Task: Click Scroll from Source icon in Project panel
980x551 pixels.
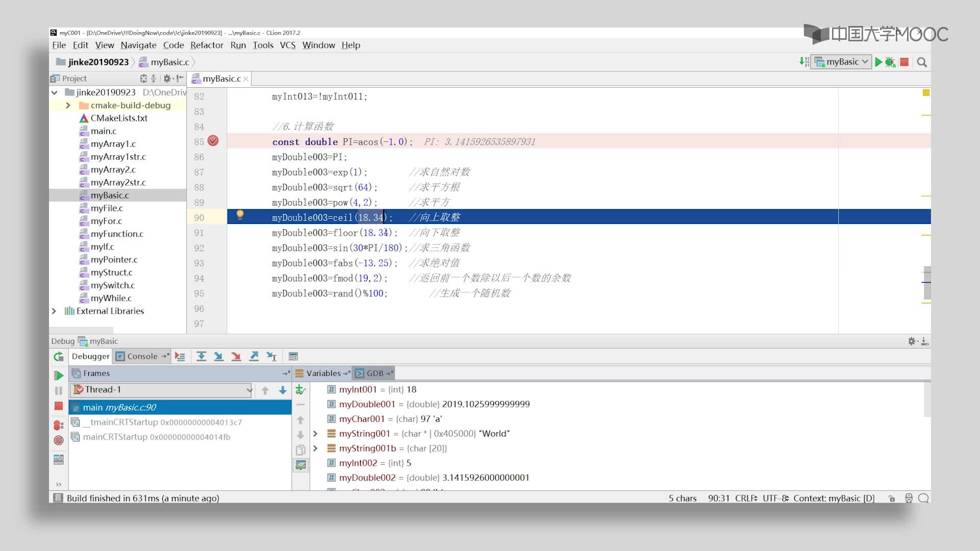Action: coord(143,79)
